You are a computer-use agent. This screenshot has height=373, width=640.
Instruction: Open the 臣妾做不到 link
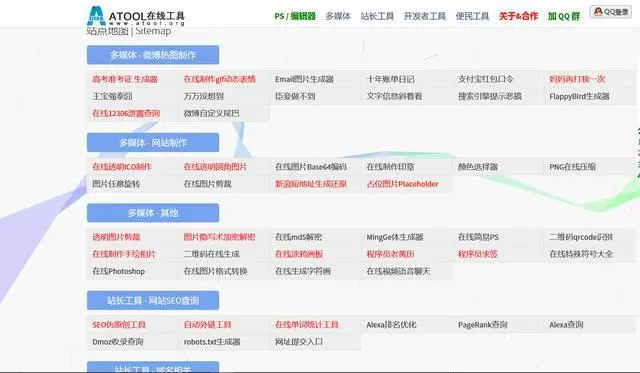tap(295, 96)
